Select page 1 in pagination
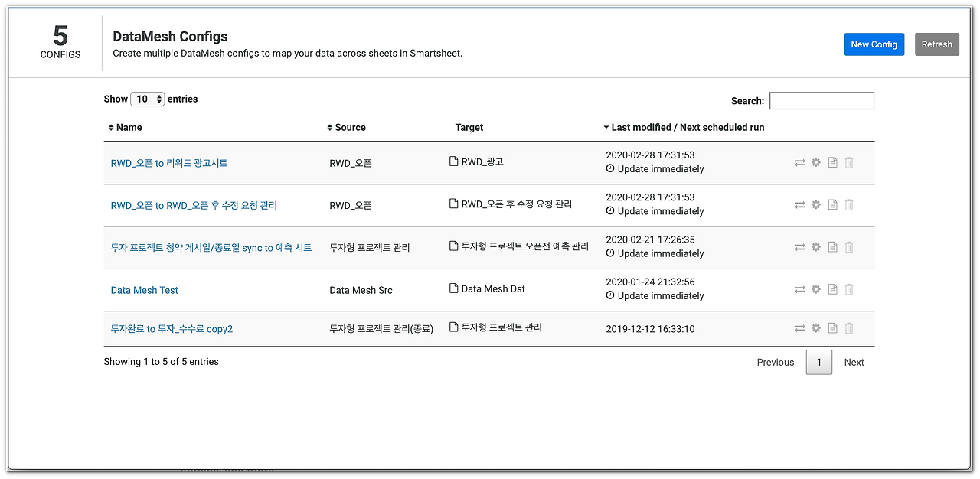This screenshot has width=980, height=479. pos(818,362)
